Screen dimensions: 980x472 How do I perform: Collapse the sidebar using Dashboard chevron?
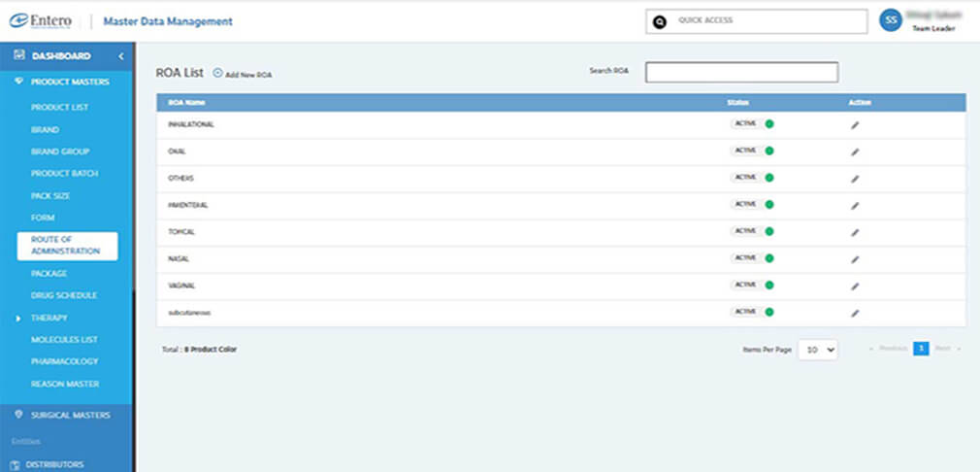tap(121, 56)
